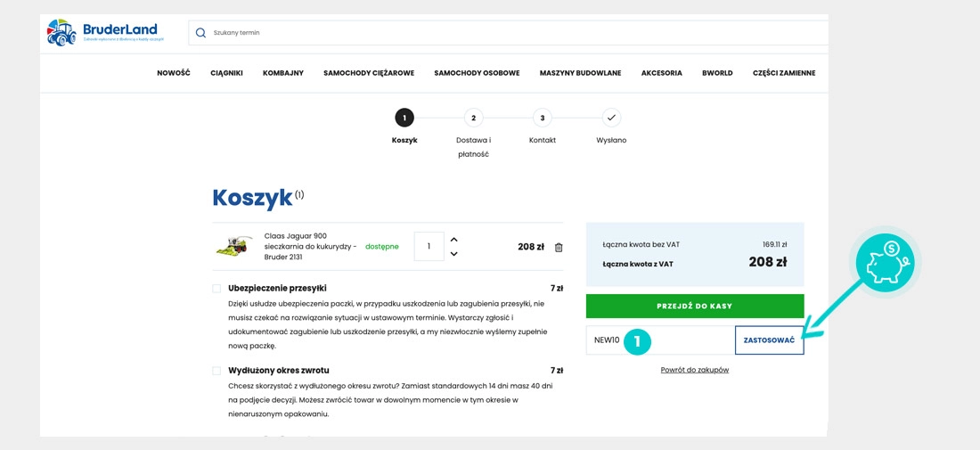Image resolution: width=980 pixels, height=450 pixels.
Task: Click the step 3 Kontakt circle
Action: 543,118
